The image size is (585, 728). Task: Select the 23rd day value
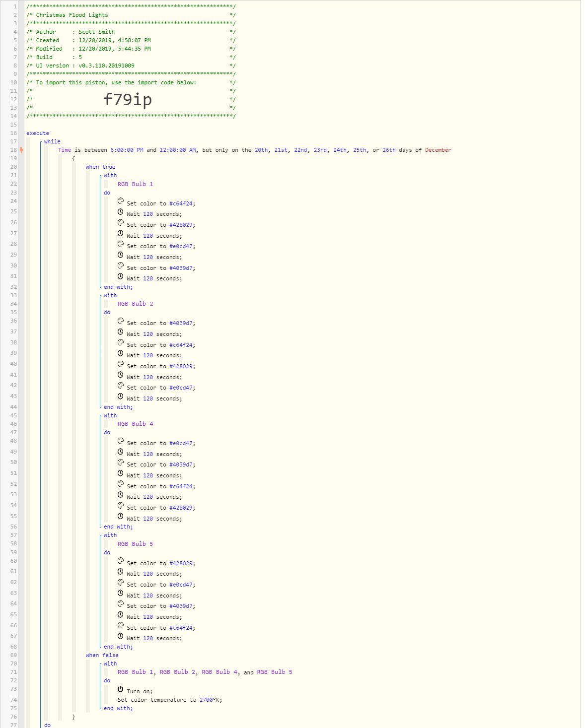click(x=320, y=150)
